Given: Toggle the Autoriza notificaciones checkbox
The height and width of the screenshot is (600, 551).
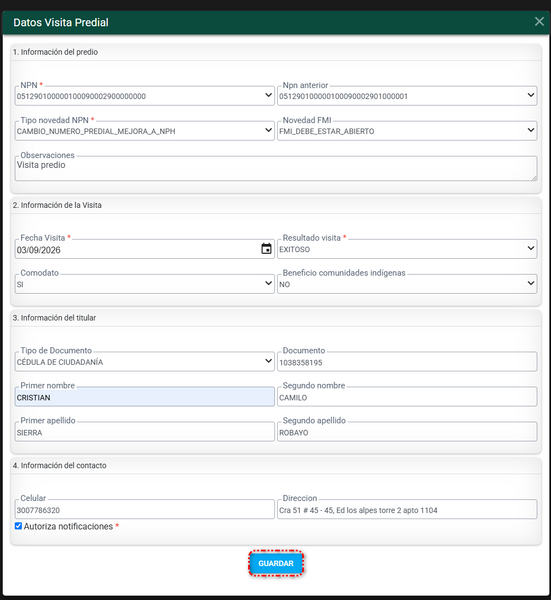Looking at the screenshot, I should (18, 526).
